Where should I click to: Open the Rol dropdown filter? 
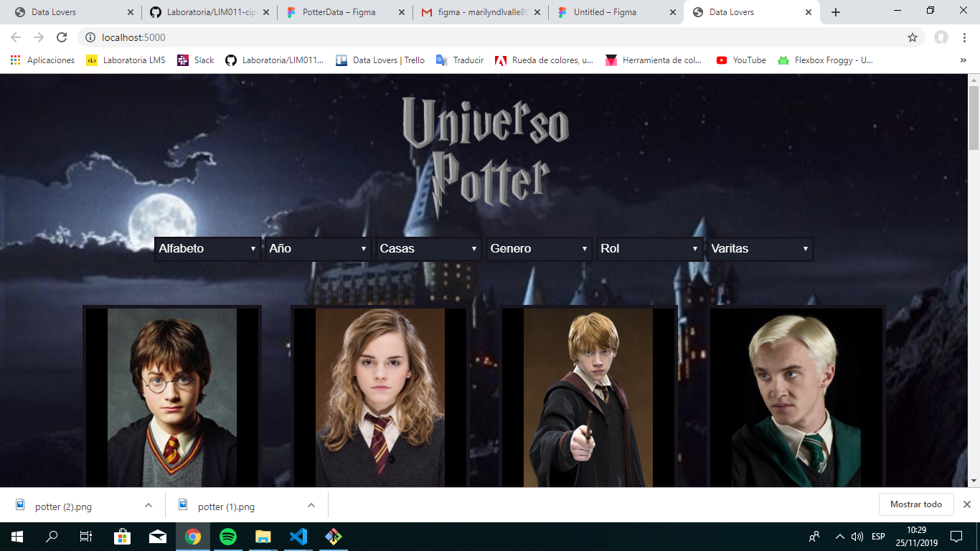(x=649, y=249)
